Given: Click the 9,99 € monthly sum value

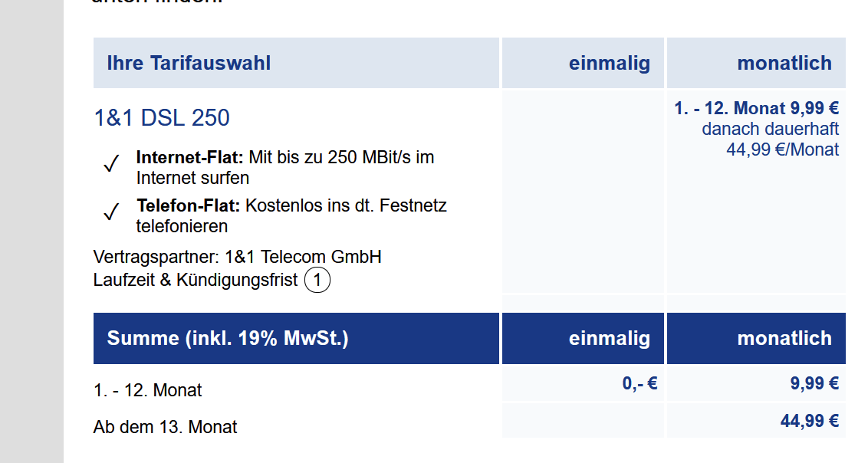Looking at the screenshot, I should (814, 383).
